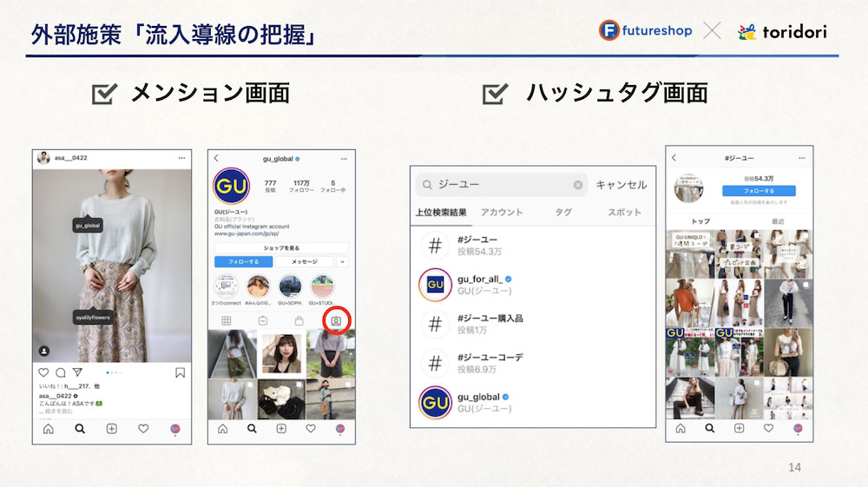868x487 pixels.
Task: Tap new post plus in asa__0422 screen
Action: pos(112,429)
